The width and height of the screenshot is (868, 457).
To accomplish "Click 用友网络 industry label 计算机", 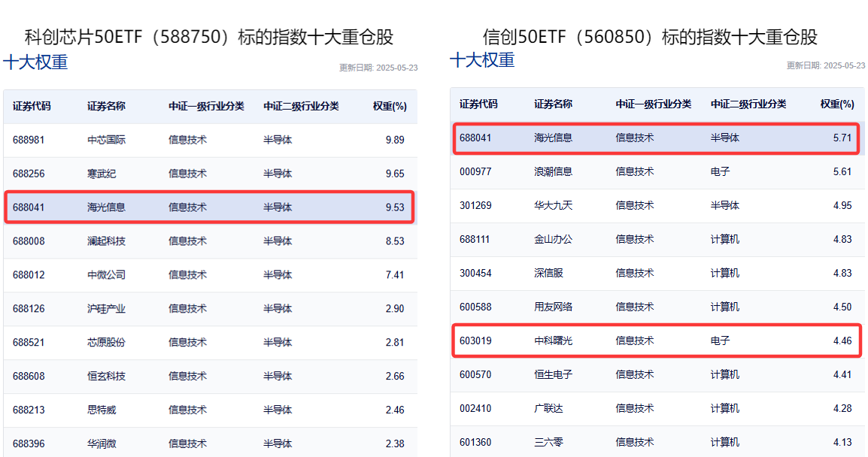I will click(724, 307).
